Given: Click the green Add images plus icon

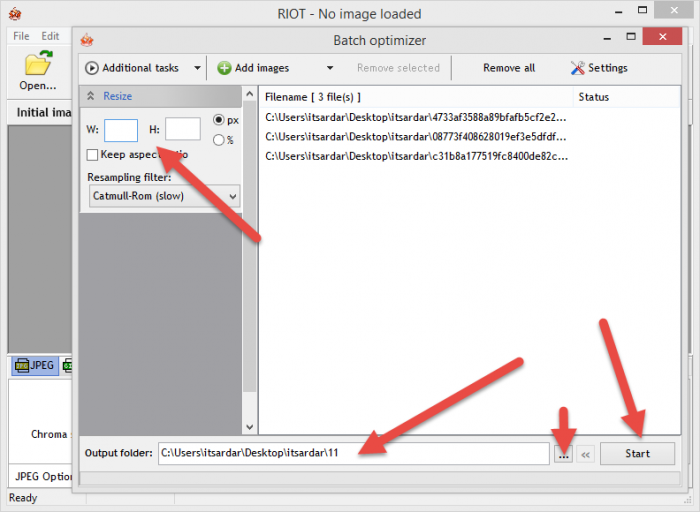Looking at the screenshot, I should 224,68.
